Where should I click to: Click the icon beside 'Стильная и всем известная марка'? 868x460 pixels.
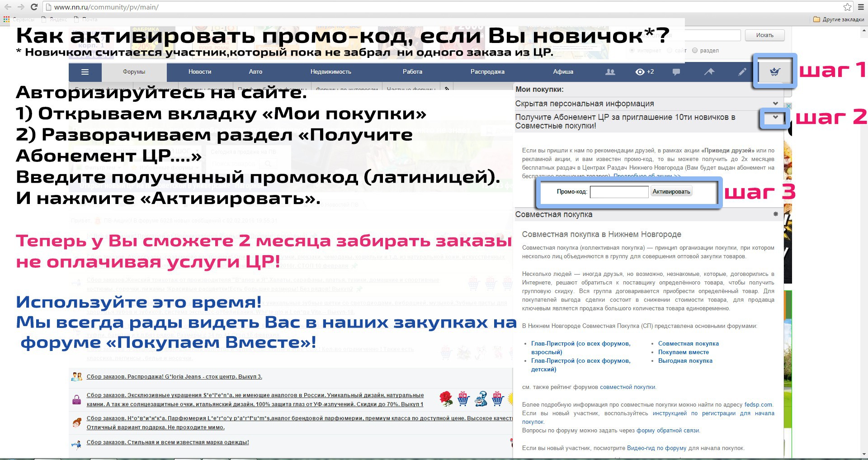[x=76, y=444]
